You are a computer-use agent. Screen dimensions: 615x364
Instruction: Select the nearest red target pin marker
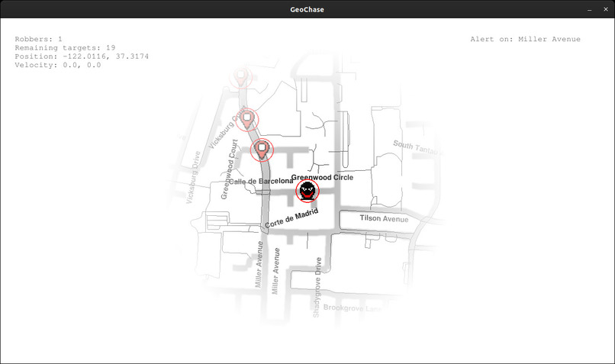[x=262, y=150]
